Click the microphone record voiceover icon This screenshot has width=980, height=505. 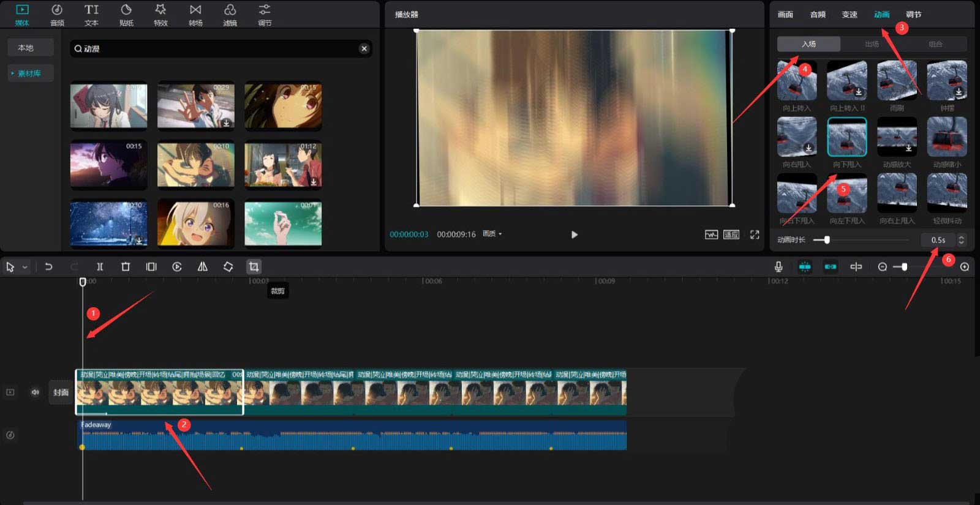[x=778, y=267]
